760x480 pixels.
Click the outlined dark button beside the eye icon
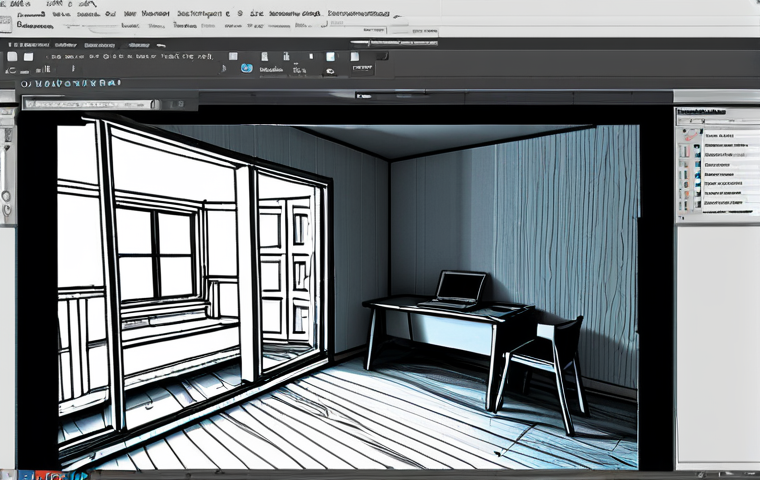point(363,68)
